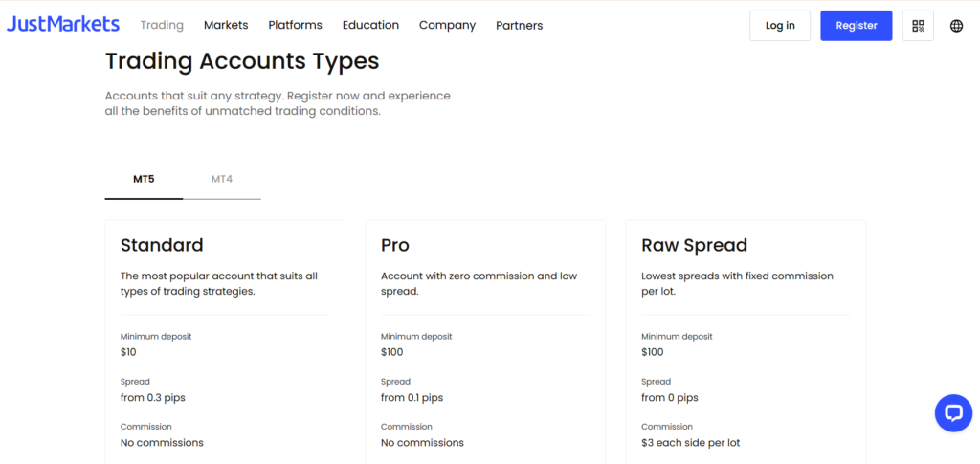Click the Standard spread 'from 0.3 pips'
The image size is (980, 464).
[x=152, y=398]
